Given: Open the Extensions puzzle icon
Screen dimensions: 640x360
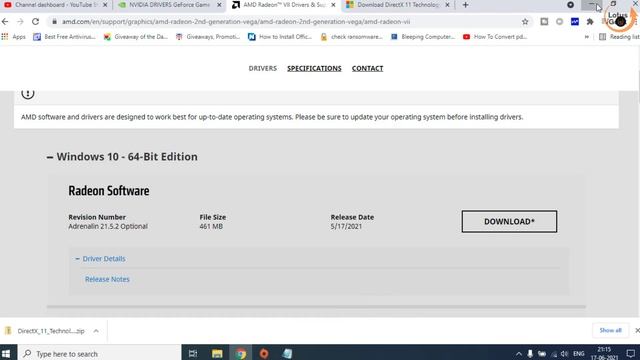Looking at the screenshot, I should [590, 22].
